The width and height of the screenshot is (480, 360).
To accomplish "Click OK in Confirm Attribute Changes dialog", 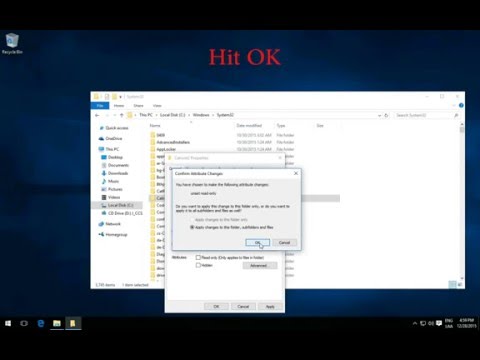I will (257, 243).
